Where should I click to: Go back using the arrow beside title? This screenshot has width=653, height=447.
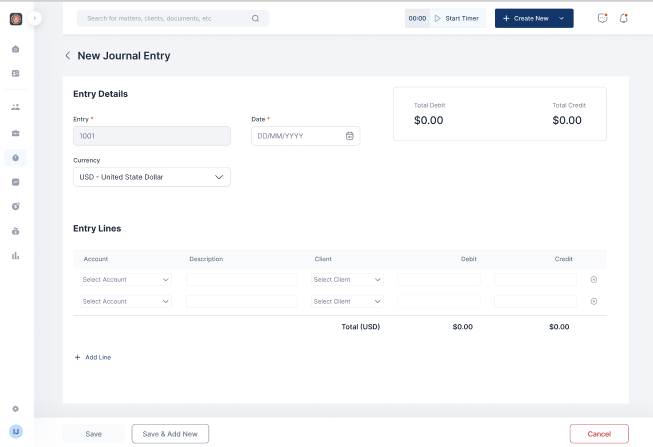[x=68, y=56]
